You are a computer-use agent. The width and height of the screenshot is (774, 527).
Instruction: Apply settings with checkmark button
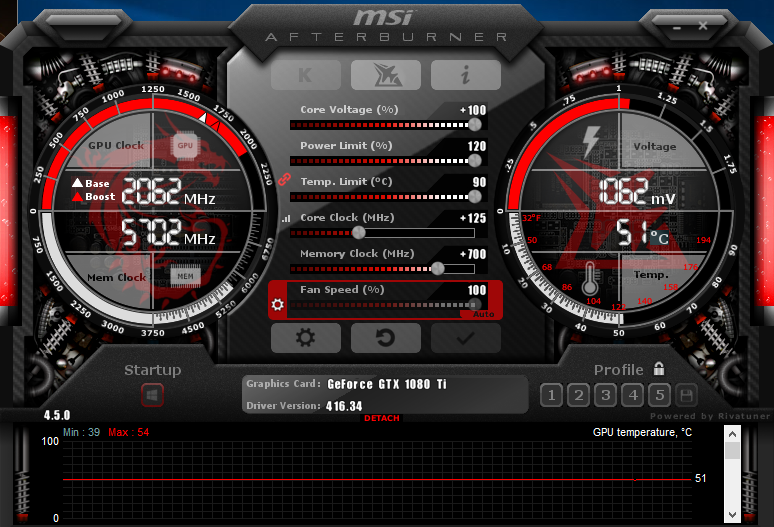tap(465, 338)
